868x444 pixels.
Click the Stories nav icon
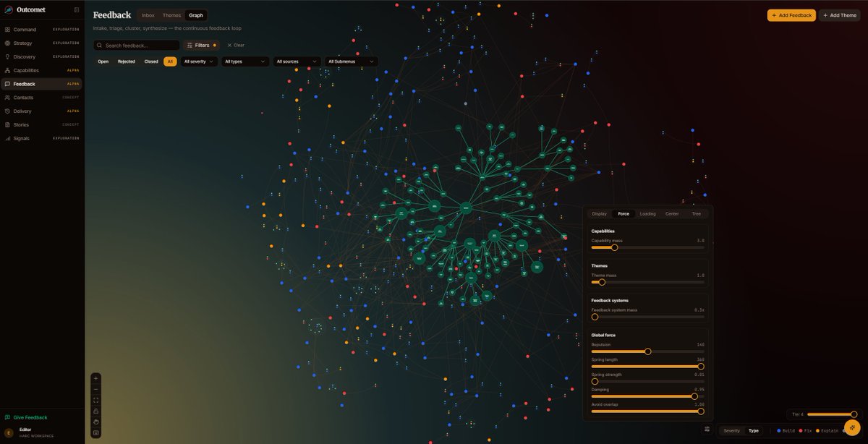[7, 124]
